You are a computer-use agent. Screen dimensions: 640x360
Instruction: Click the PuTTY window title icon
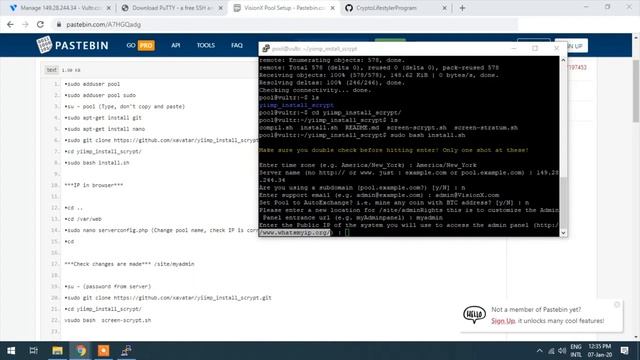[x=266, y=49]
